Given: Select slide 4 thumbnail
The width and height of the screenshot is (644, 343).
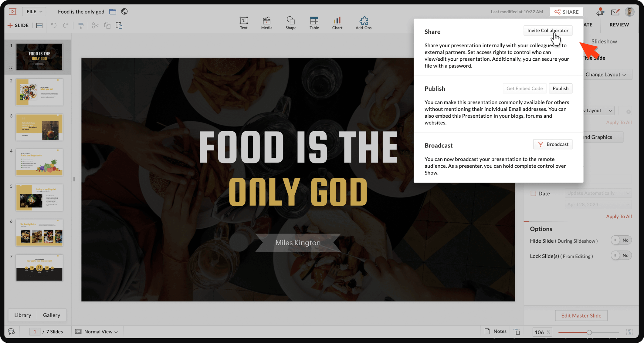Looking at the screenshot, I should [x=39, y=162].
